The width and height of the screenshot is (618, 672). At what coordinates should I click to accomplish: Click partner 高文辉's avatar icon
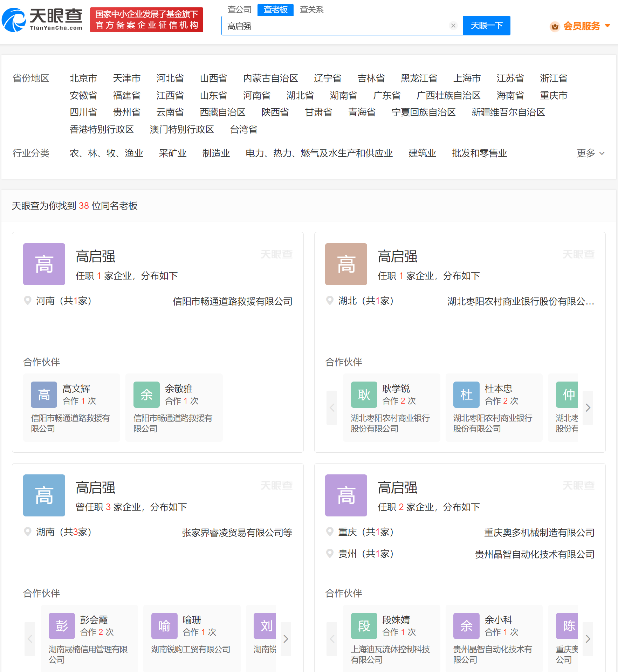tap(43, 394)
